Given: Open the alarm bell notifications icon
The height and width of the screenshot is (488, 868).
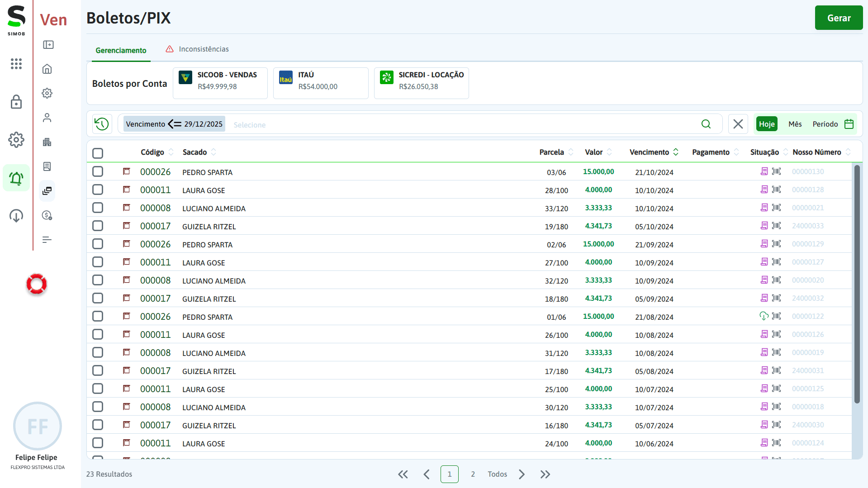Looking at the screenshot, I should [x=16, y=178].
